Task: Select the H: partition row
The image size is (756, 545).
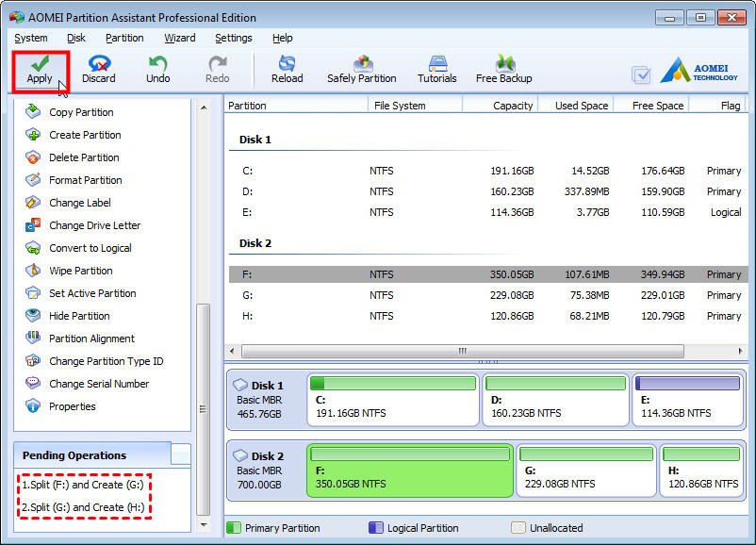Action: click(488, 316)
